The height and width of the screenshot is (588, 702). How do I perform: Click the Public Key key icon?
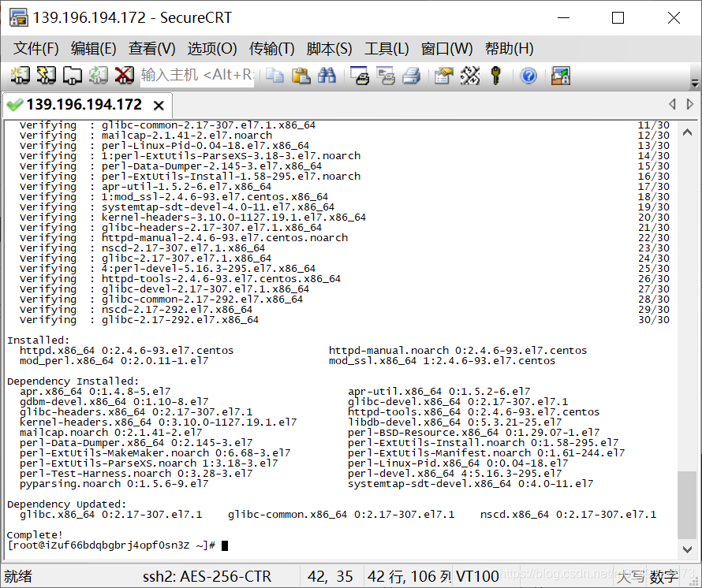coord(495,76)
